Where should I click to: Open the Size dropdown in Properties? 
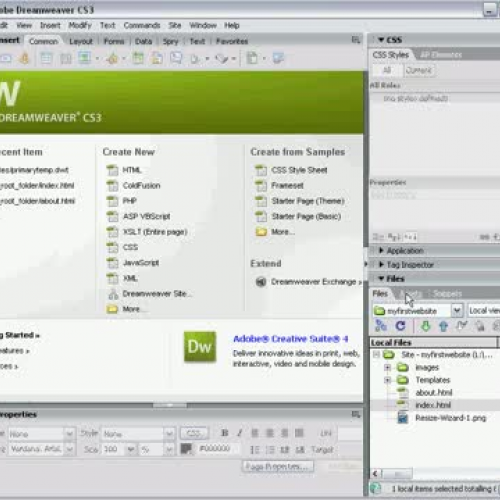pyautogui.click(x=131, y=450)
